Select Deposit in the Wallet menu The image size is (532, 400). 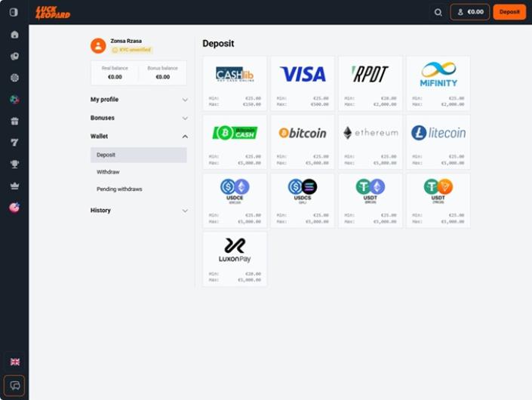click(139, 155)
